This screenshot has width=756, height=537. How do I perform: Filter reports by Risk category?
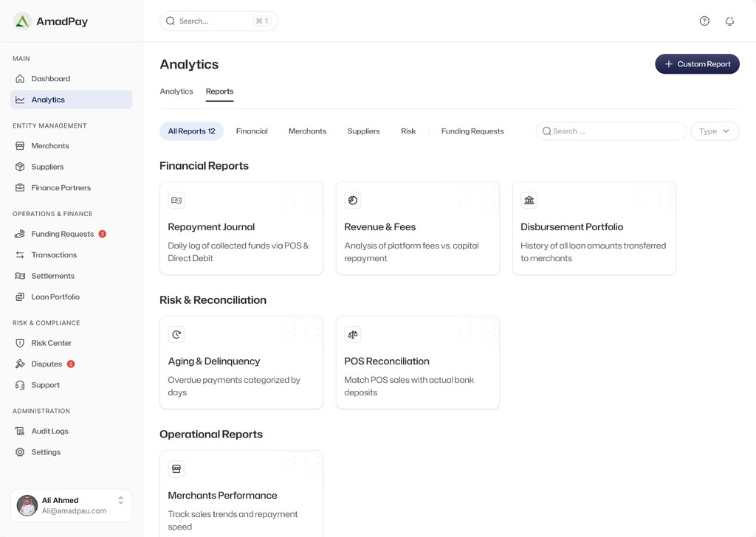(x=408, y=131)
